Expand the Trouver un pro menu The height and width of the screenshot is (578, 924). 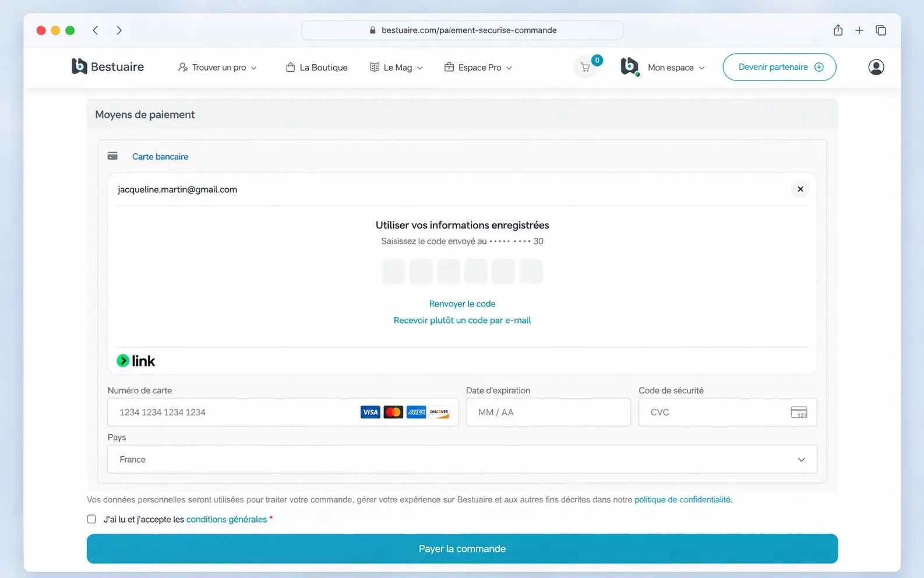[x=217, y=68]
